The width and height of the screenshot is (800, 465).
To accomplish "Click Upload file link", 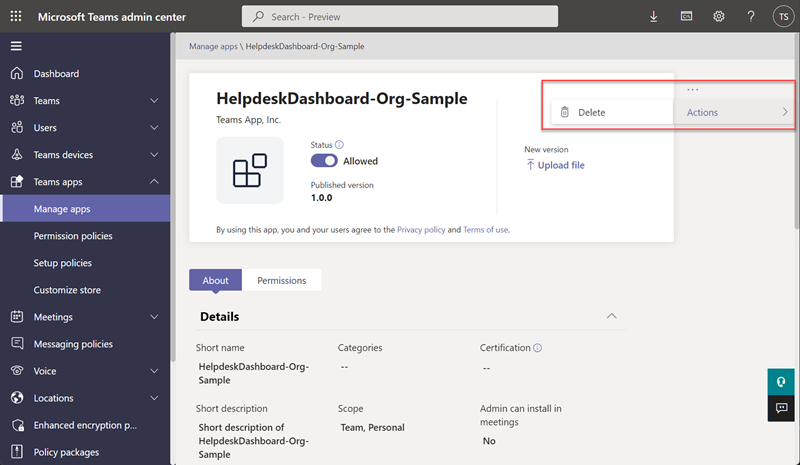I will point(556,165).
